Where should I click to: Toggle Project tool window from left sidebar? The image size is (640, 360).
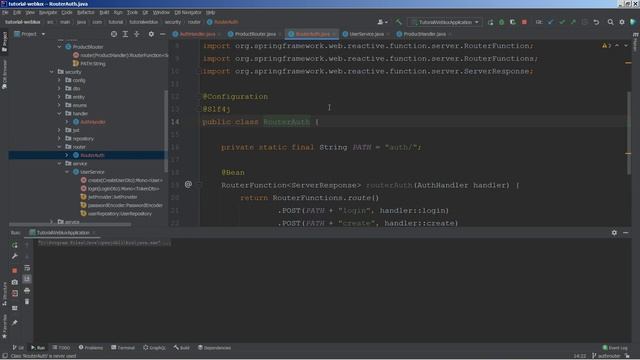pos(4,42)
